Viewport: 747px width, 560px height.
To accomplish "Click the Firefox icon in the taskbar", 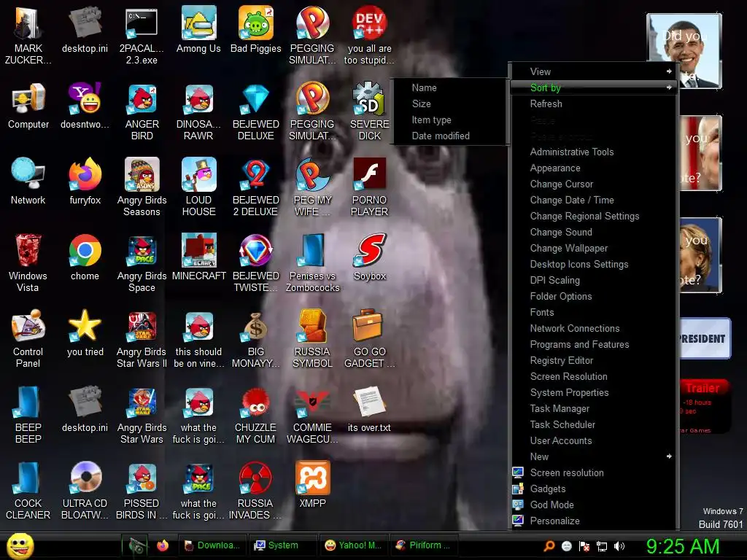I will click(x=163, y=545).
